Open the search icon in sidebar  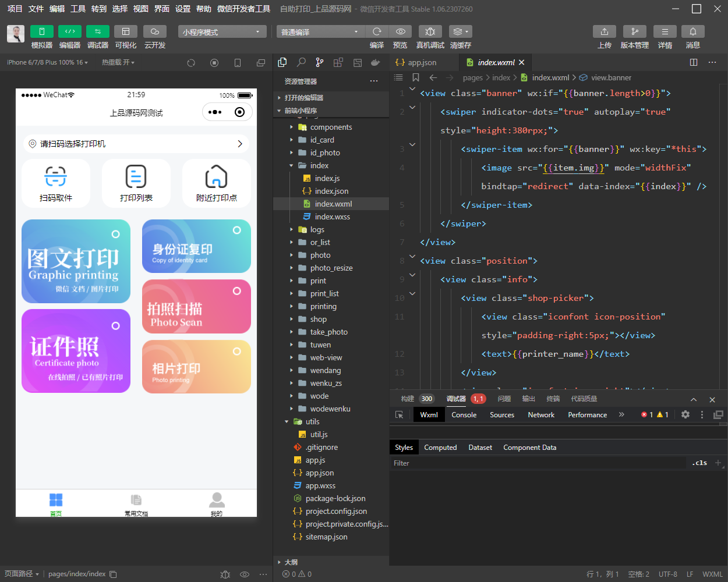coord(301,62)
